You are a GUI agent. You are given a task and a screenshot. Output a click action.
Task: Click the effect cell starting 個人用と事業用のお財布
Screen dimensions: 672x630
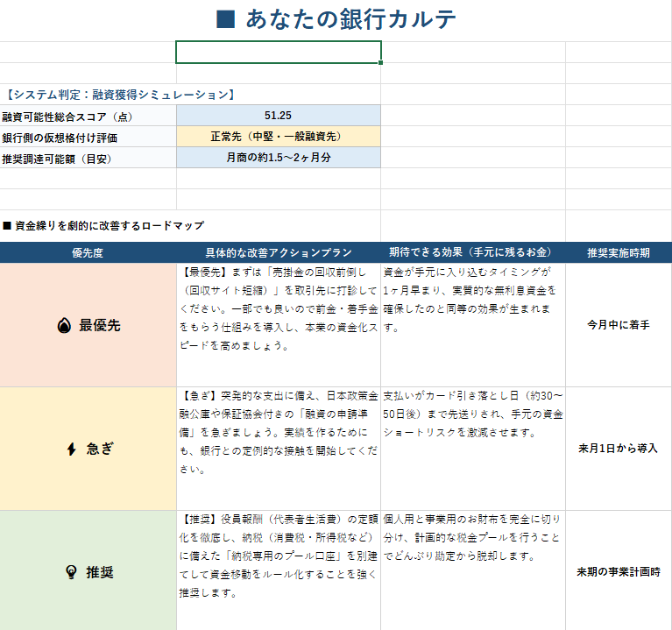(x=473, y=570)
